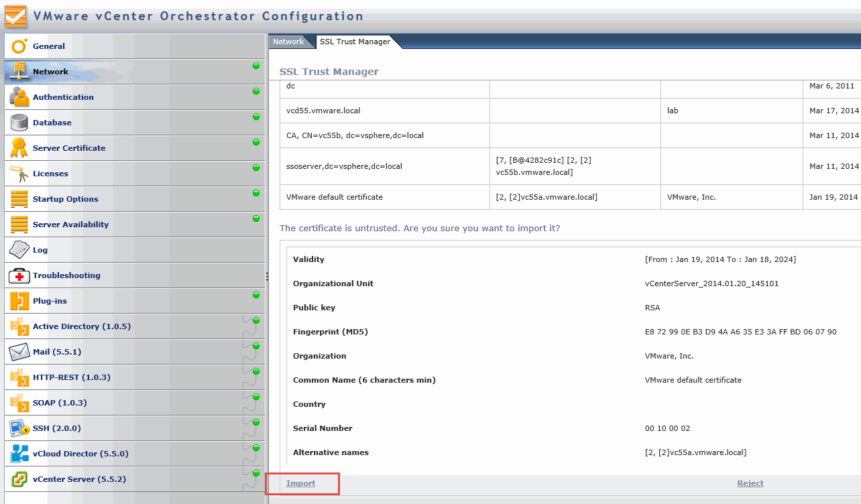Click the General gear icon
This screenshot has height=504, width=861.
point(19,46)
